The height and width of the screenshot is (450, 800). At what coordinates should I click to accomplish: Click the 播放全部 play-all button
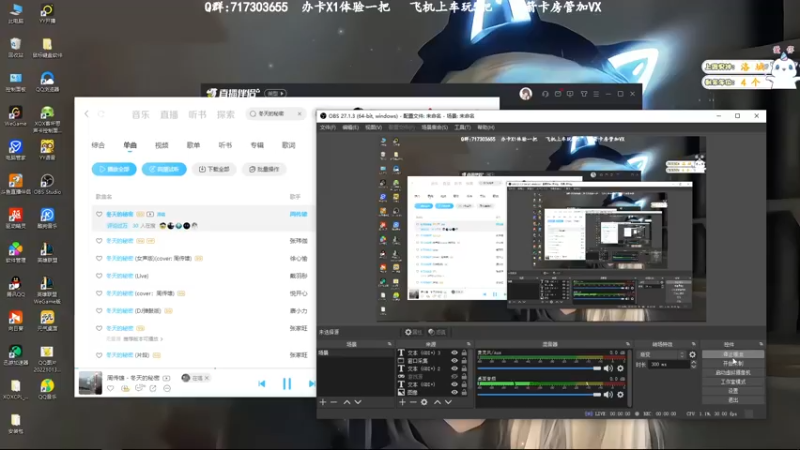(x=114, y=169)
